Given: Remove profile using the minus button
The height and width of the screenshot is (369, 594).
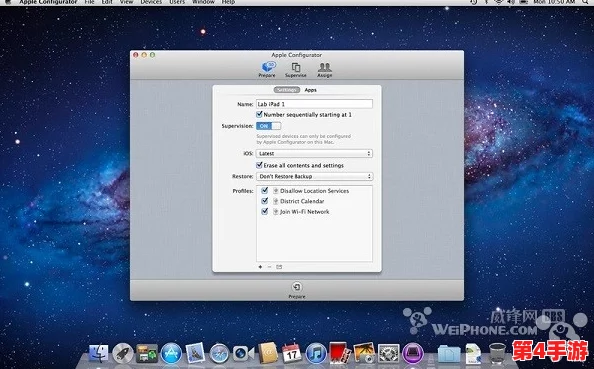Looking at the screenshot, I should click(269, 267).
